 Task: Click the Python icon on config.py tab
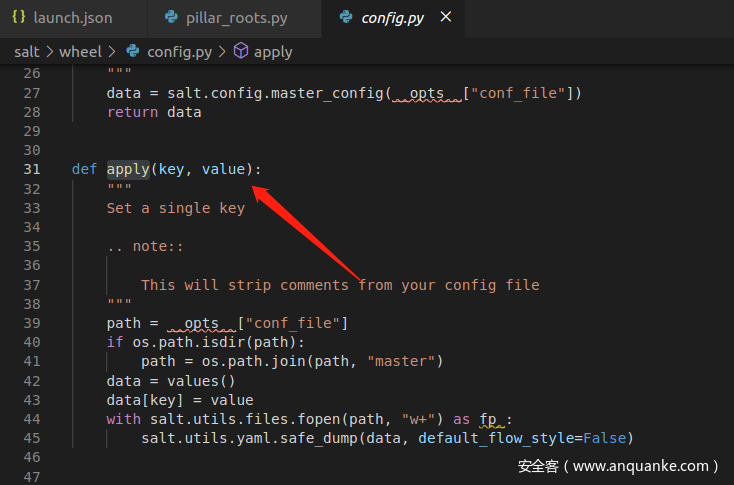point(346,18)
